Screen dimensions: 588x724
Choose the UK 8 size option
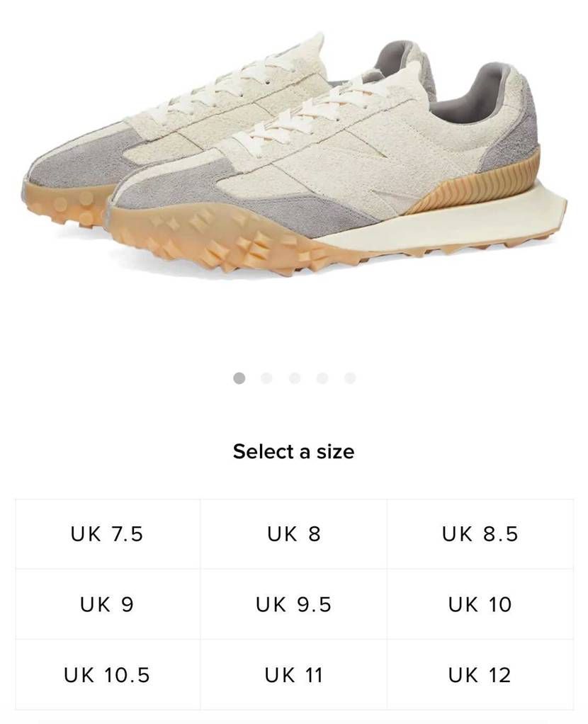294,533
